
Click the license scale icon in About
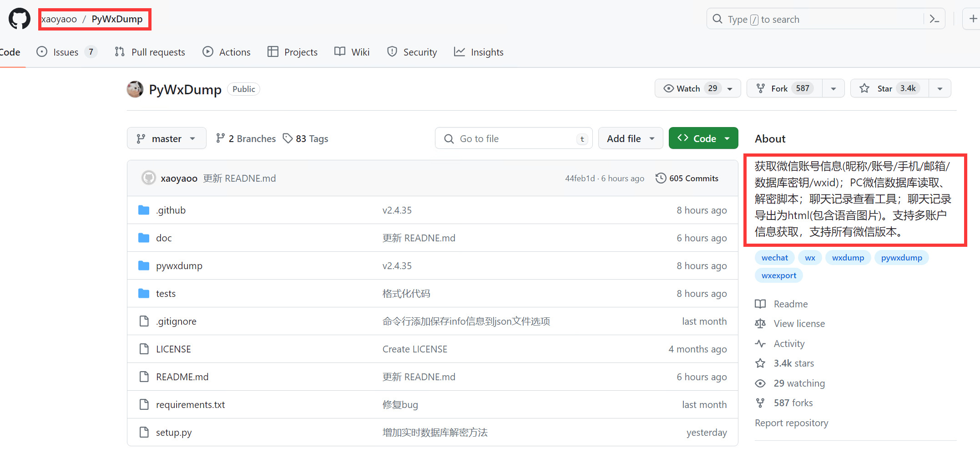point(760,323)
